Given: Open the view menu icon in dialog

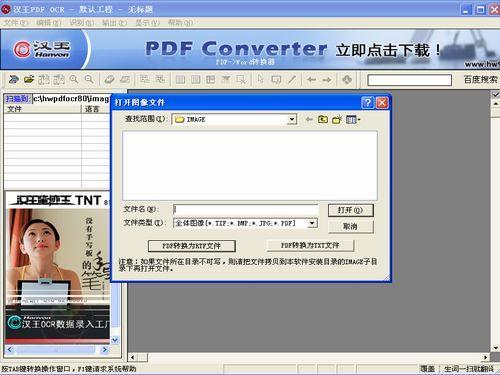Looking at the screenshot, I should [353, 119].
